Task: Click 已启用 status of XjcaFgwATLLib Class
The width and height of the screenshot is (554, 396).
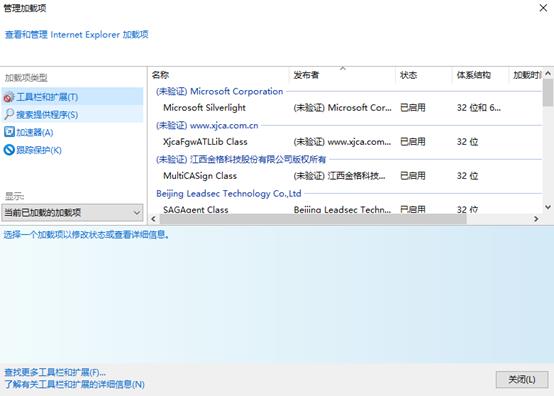Action: pyautogui.click(x=412, y=142)
